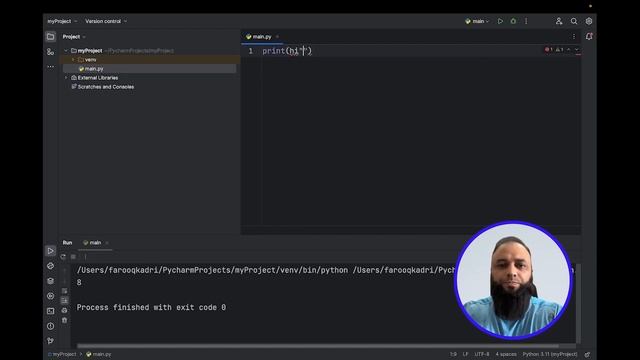This screenshot has height=360, width=640.
Task: Open main run configuration dropdown
Action: click(477, 21)
